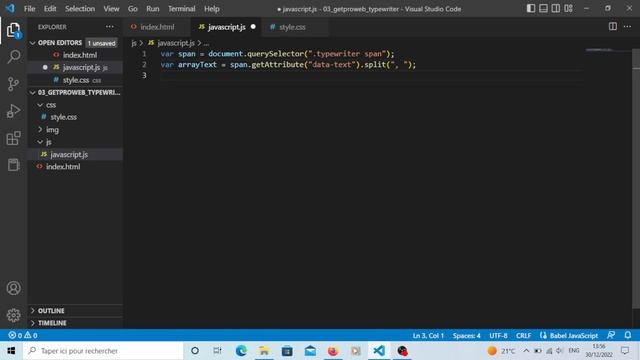Open the Edit menu

[x=50, y=9]
